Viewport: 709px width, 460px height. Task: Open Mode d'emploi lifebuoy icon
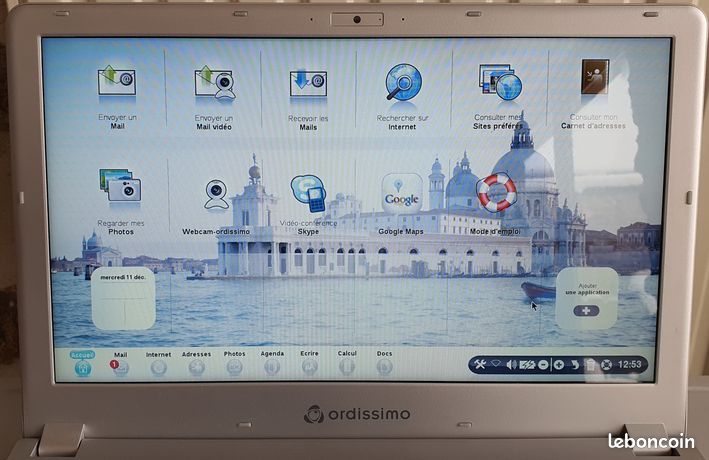pos(496,192)
